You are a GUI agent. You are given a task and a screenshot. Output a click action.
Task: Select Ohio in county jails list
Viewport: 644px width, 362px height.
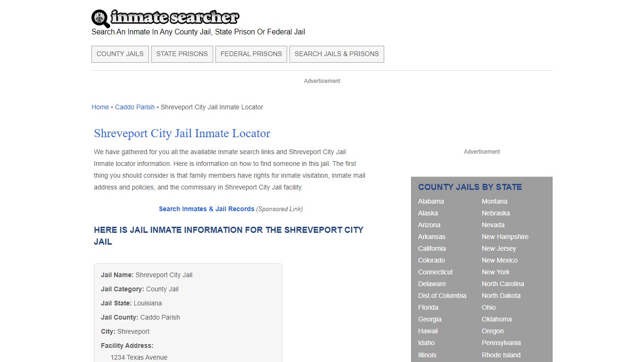click(489, 307)
